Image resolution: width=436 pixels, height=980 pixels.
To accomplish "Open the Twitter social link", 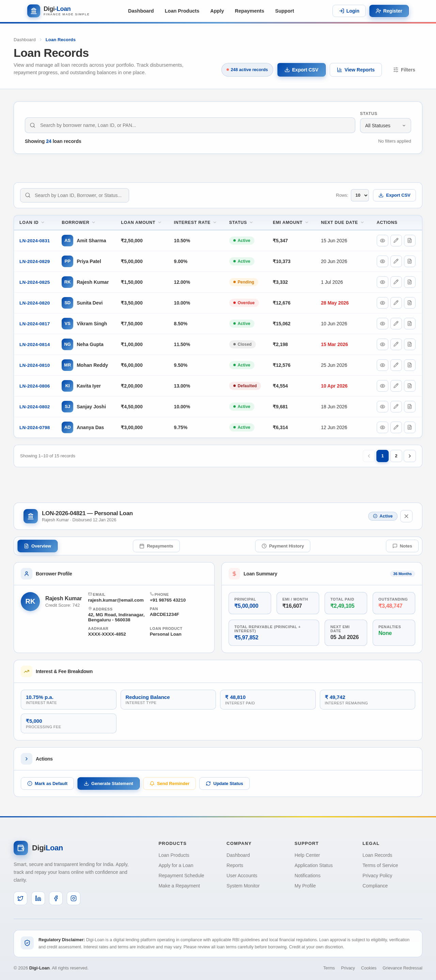I will pos(20,898).
